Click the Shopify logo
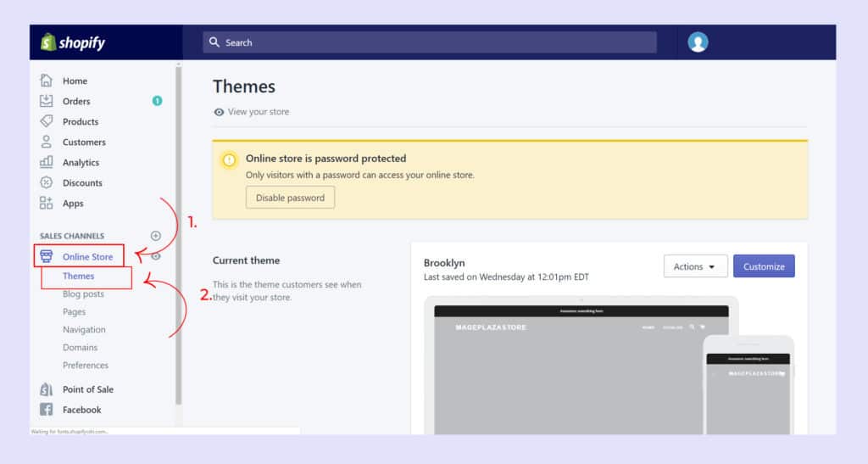868x464 pixels. pyautogui.click(x=73, y=42)
